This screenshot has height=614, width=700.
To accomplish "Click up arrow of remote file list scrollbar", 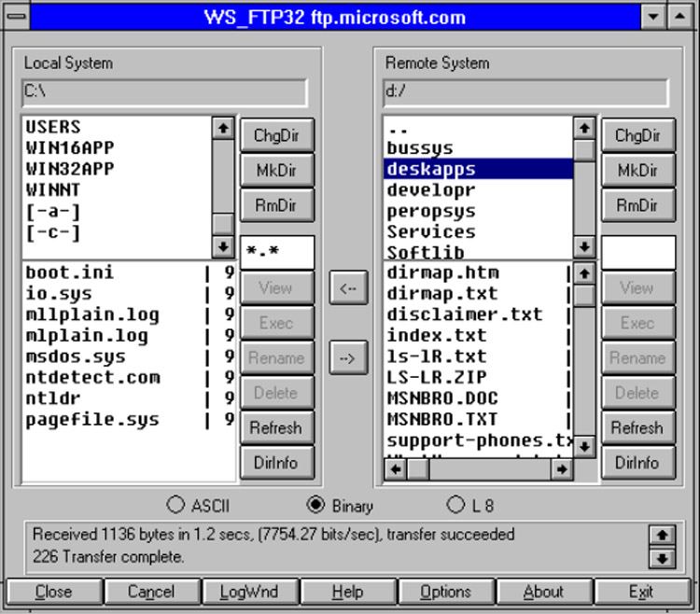I will tap(584, 273).
